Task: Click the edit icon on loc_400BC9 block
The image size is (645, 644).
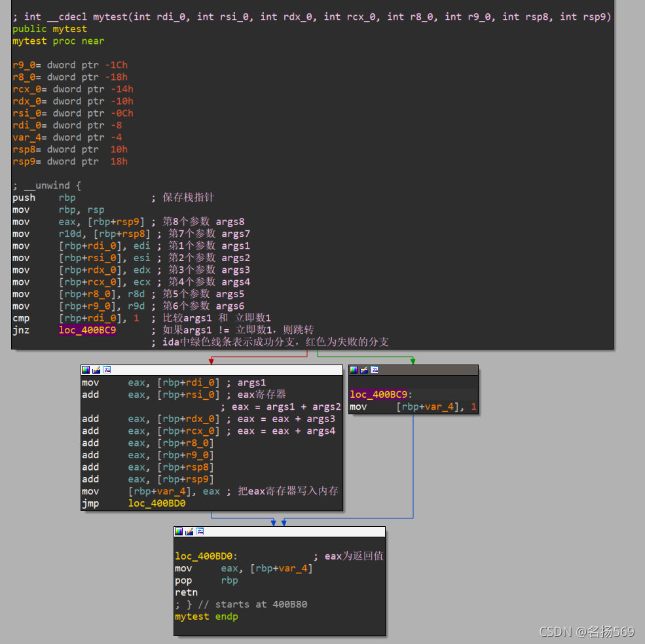Action: click(x=364, y=370)
